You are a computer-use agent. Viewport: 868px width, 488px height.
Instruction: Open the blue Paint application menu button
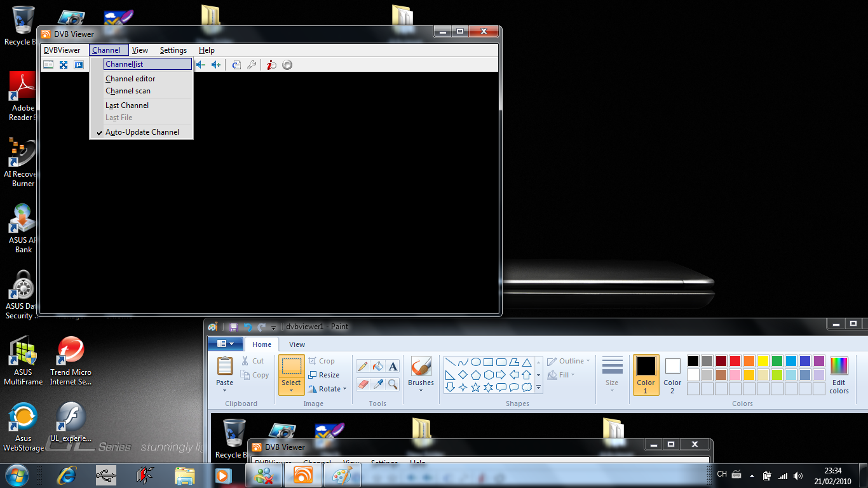pos(226,344)
